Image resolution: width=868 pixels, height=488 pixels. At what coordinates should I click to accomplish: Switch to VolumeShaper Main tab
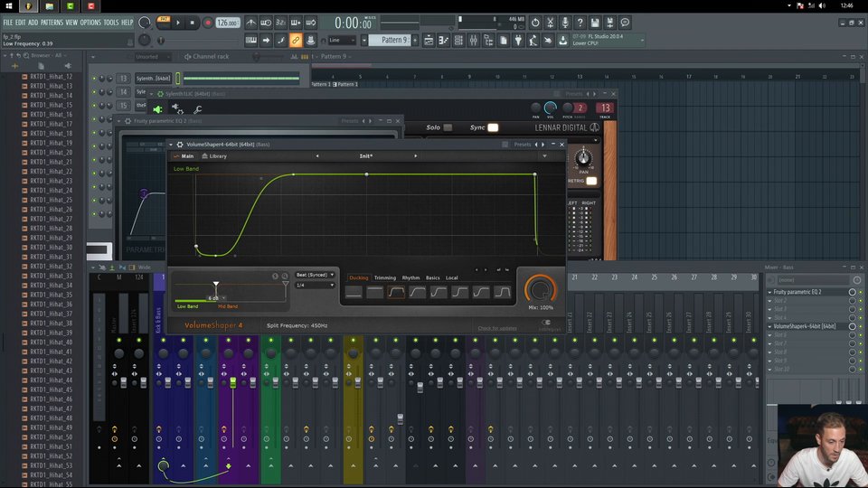click(184, 156)
